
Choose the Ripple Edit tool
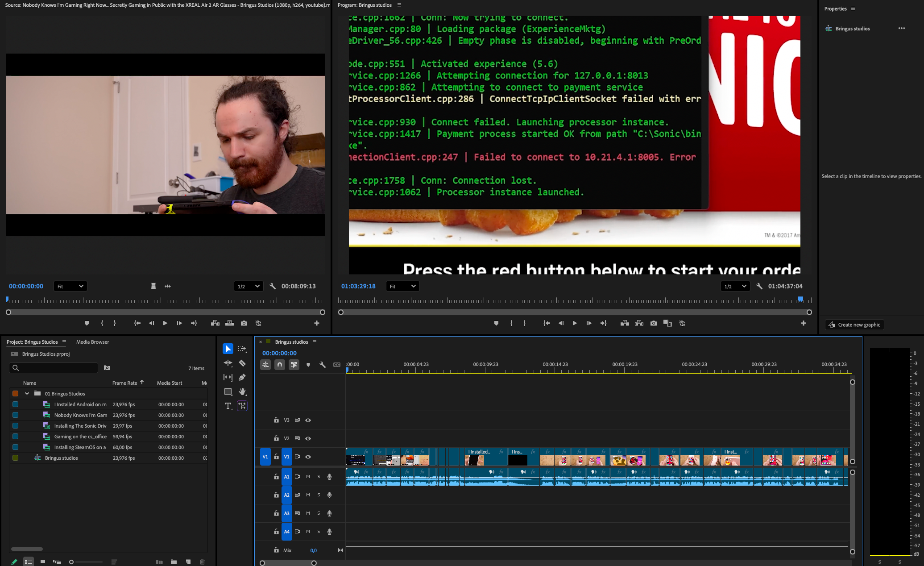click(228, 363)
